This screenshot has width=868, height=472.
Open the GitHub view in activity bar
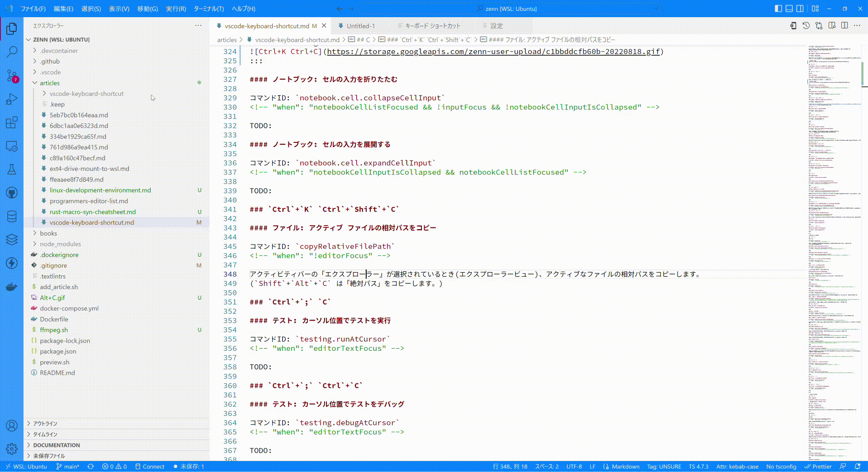[12, 193]
